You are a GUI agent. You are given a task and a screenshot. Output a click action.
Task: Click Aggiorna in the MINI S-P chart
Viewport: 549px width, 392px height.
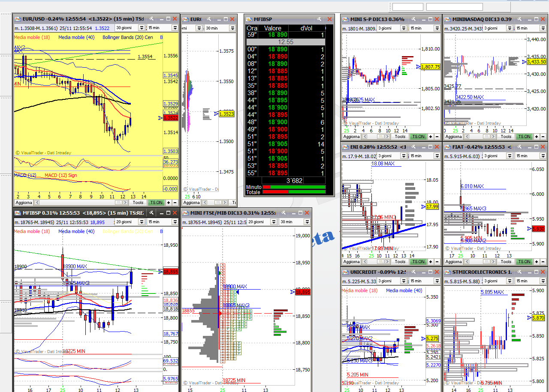(x=351, y=137)
